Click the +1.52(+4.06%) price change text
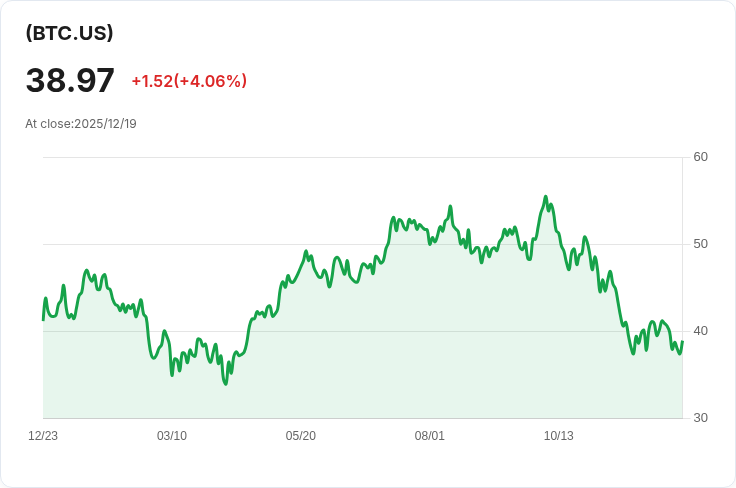This screenshot has width=736, height=488. (x=189, y=81)
